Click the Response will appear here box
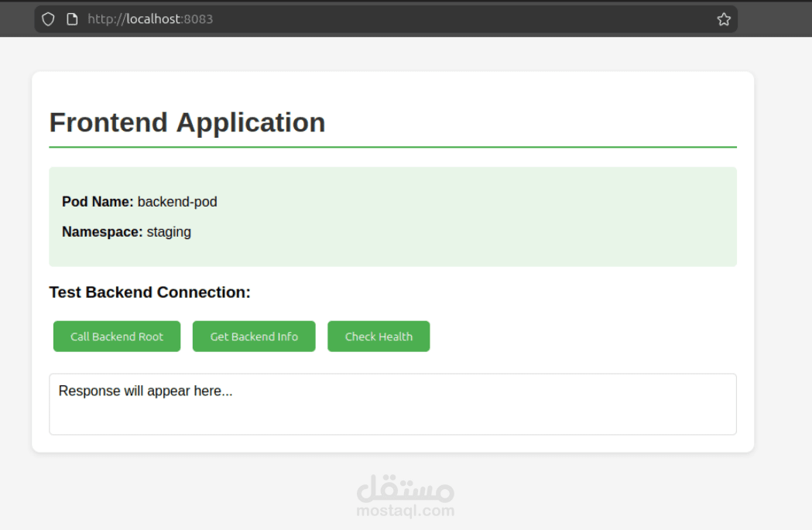 pyautogui.click(x=393, y=404)
